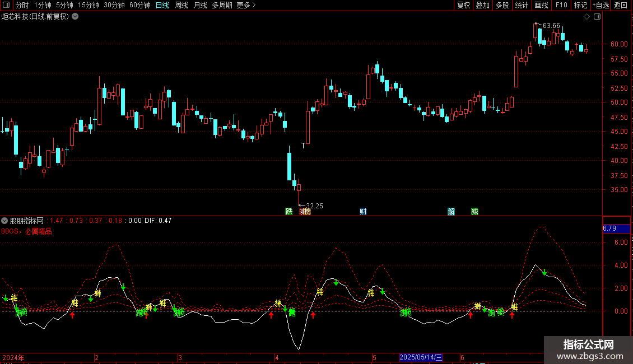This screenshot has height=364, width=633.
Task: Open the 统计 statistics tool
Action: coord(521,5)
